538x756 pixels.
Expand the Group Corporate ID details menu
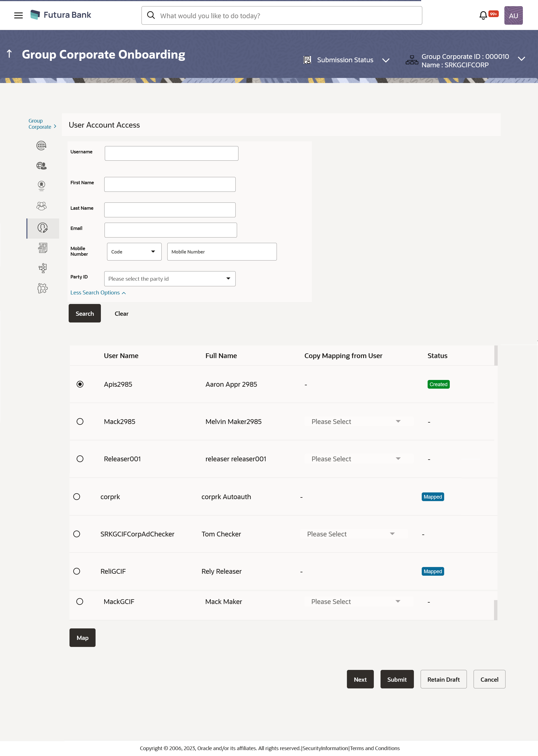[x=521, y=59]
